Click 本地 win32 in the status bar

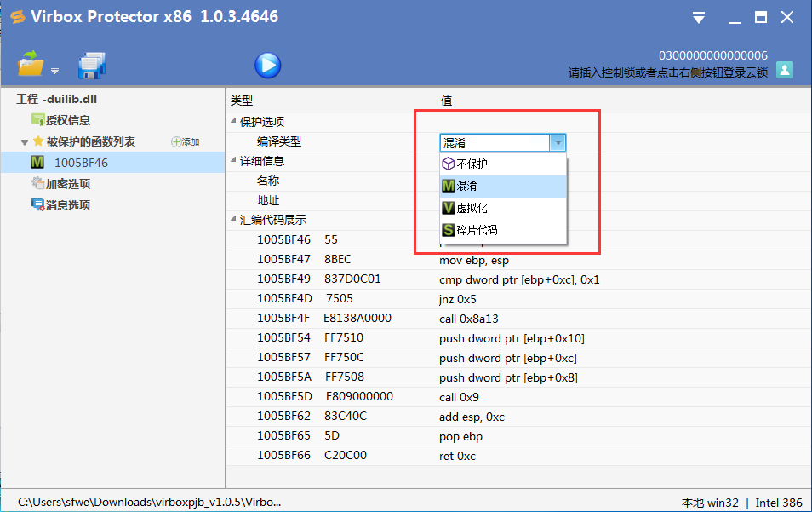[x=710, y=503]
